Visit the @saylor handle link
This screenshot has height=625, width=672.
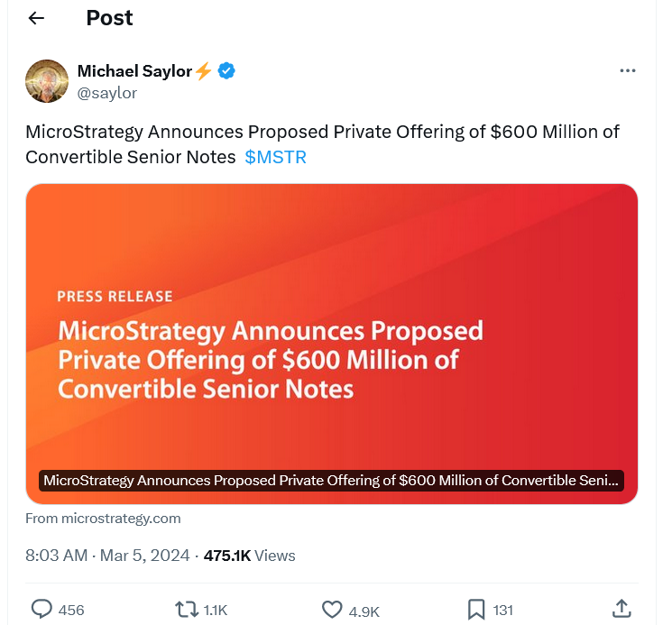pyautogui.click(x=107, y=93)
